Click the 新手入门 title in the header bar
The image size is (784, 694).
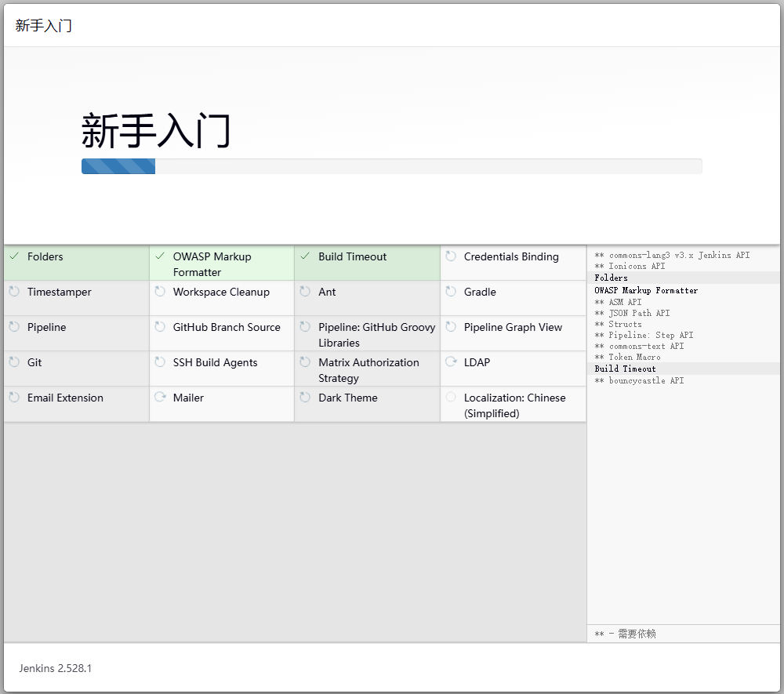(43, 26)
